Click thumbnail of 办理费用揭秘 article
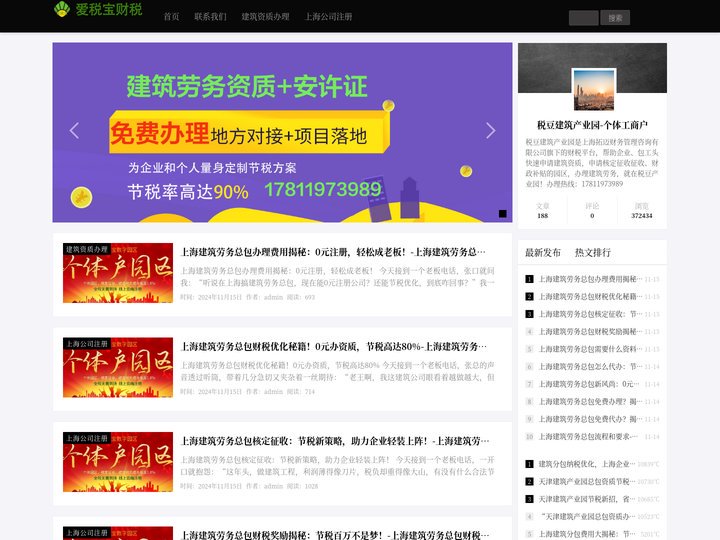Image resolution: width=720 pixels, height=540 pixels. [118, 273]
